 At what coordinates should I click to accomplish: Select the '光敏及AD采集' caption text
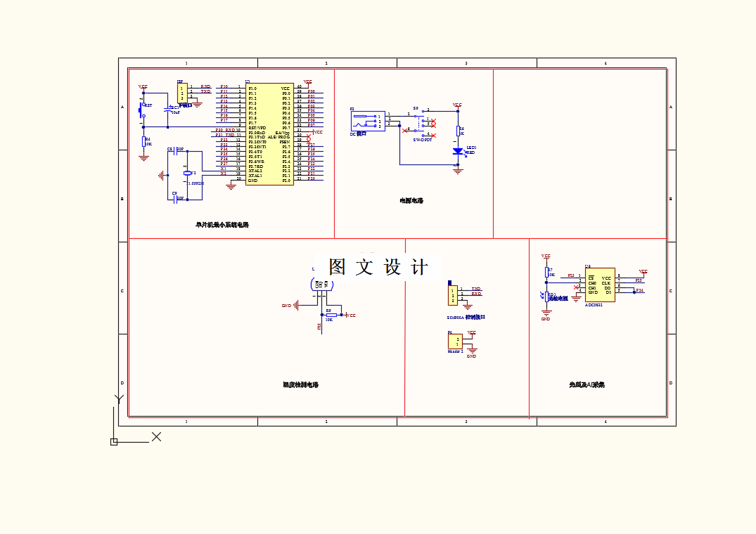[x=587, y=385]
